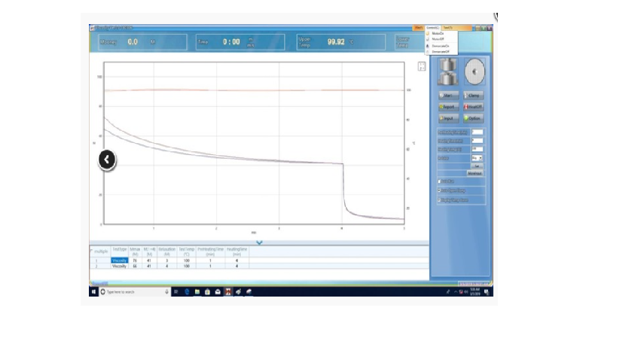
Task: Open File Explorer from taskbar
Action: click(x=197, y=291)
